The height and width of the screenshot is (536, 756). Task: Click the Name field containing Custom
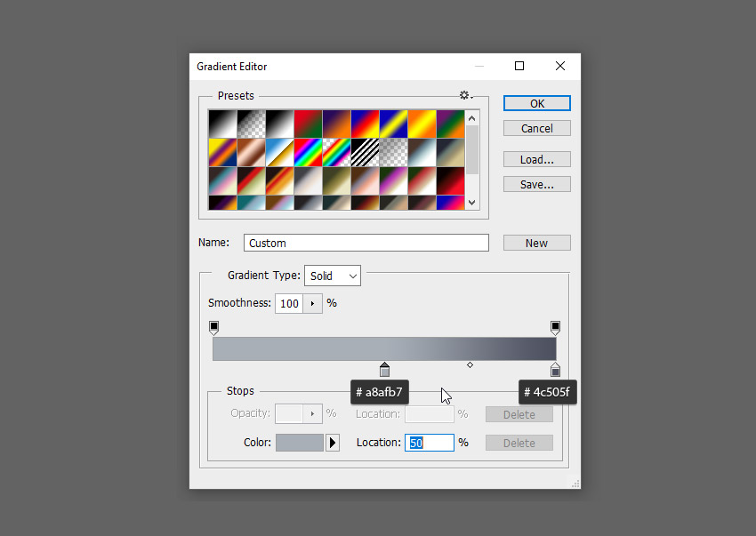[x=366, y=243]
